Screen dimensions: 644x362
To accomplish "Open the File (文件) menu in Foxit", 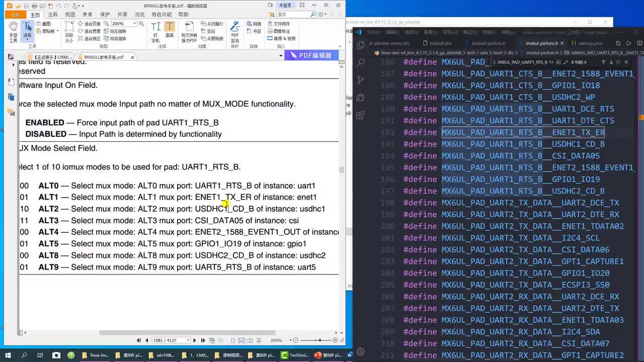I will click(15, 15).
